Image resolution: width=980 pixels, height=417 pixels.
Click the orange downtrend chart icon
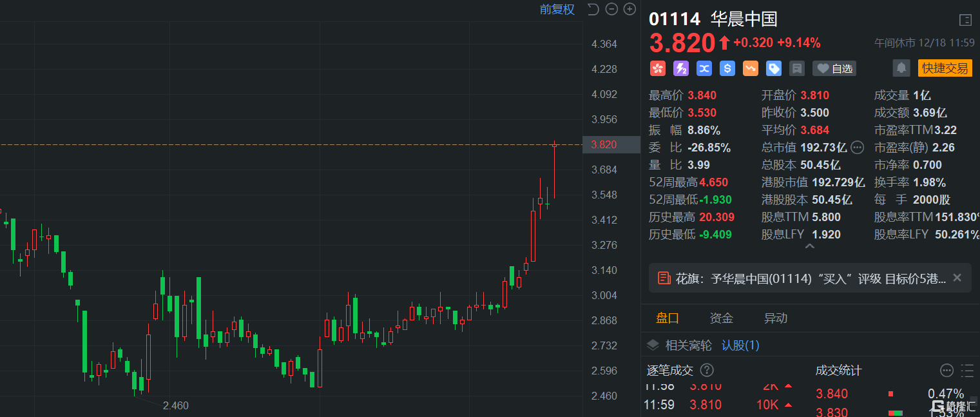tap(751, 68)
